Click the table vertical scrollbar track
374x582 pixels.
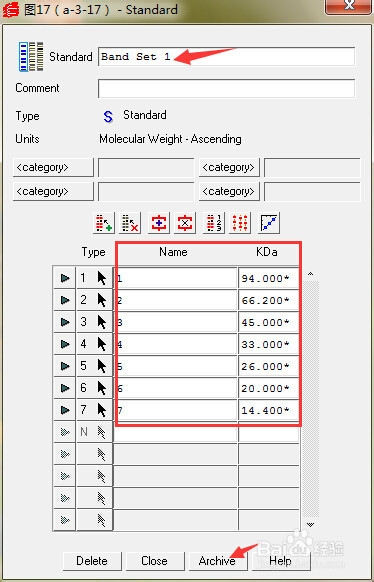pyautogui.click(x=311, y=399)
